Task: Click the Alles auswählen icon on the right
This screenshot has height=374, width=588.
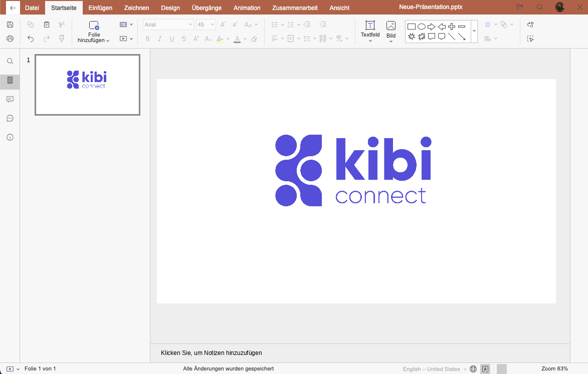Action: click(x=530, y=38)
